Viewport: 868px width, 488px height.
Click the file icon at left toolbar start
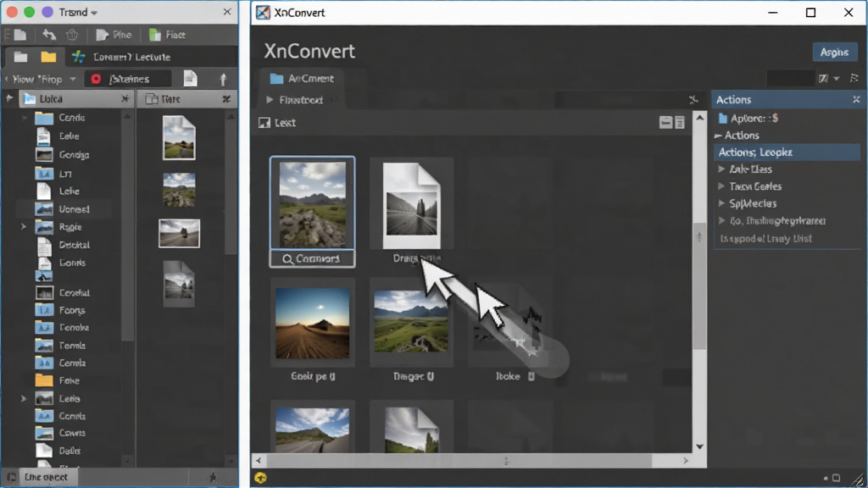click(x=20, y=35)
